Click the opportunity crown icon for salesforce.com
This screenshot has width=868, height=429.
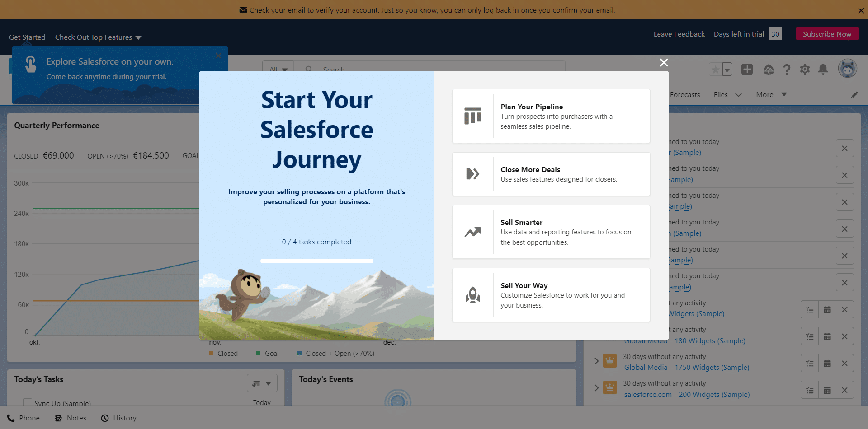coord(610,387)
